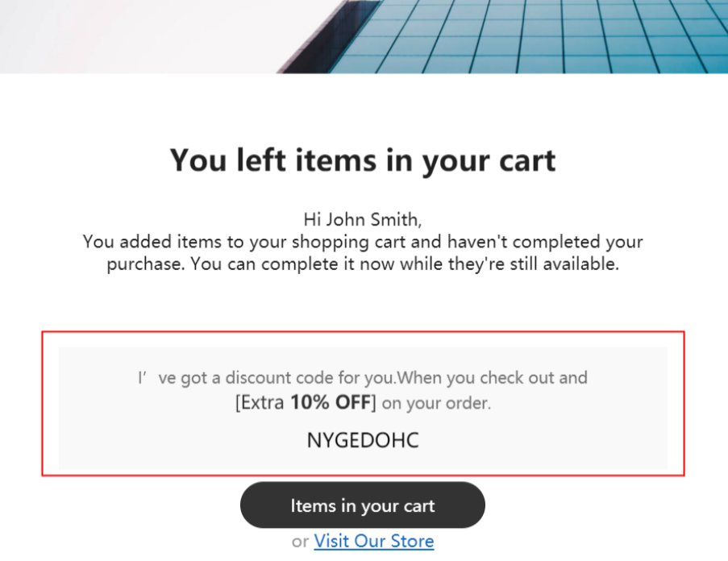This screenshot has width=728, height=561.
Task: Open the Visit Our Store link
Action: [x=374, y=541]
